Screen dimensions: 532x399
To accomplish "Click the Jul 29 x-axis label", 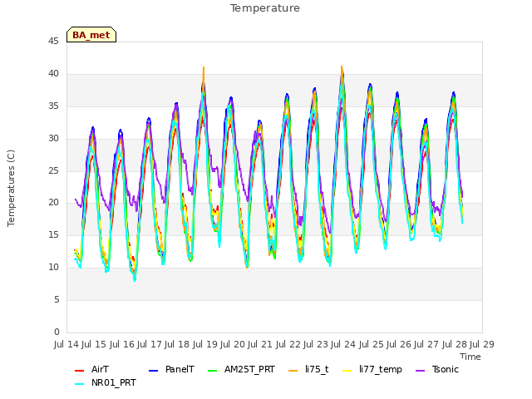I will pos(482,344).
